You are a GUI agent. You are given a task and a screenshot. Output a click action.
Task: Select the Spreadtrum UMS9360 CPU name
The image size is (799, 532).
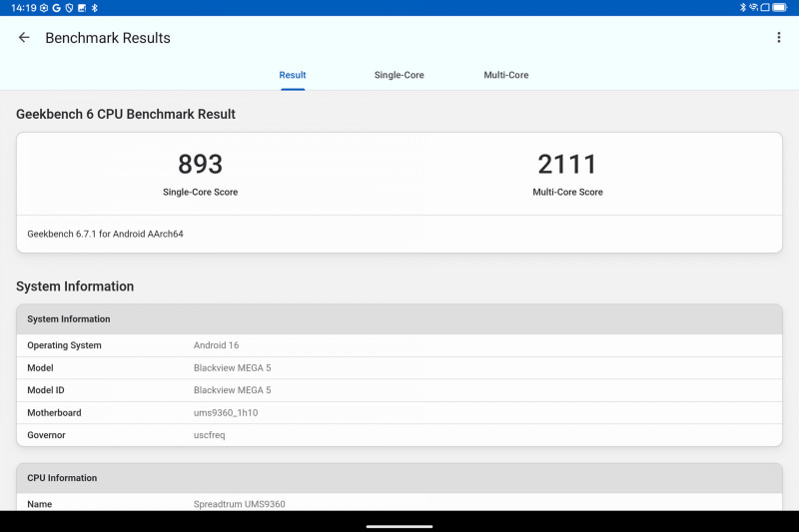[x=240, y=504]
